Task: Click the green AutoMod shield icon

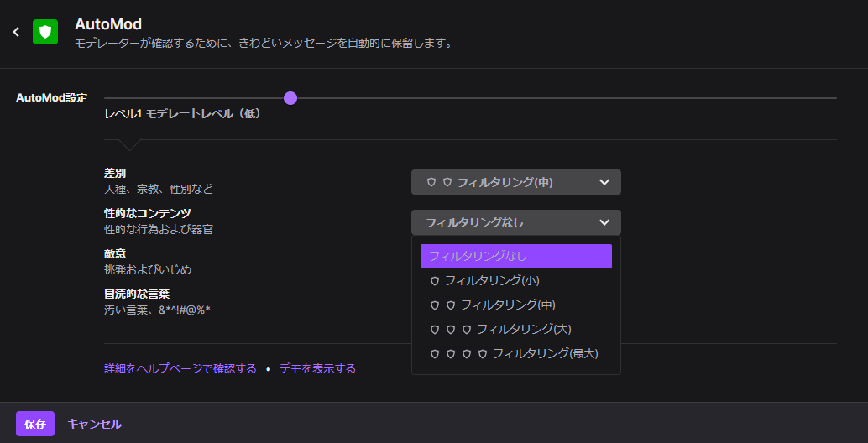Action: pyautogui.click(x=45, y=32)
